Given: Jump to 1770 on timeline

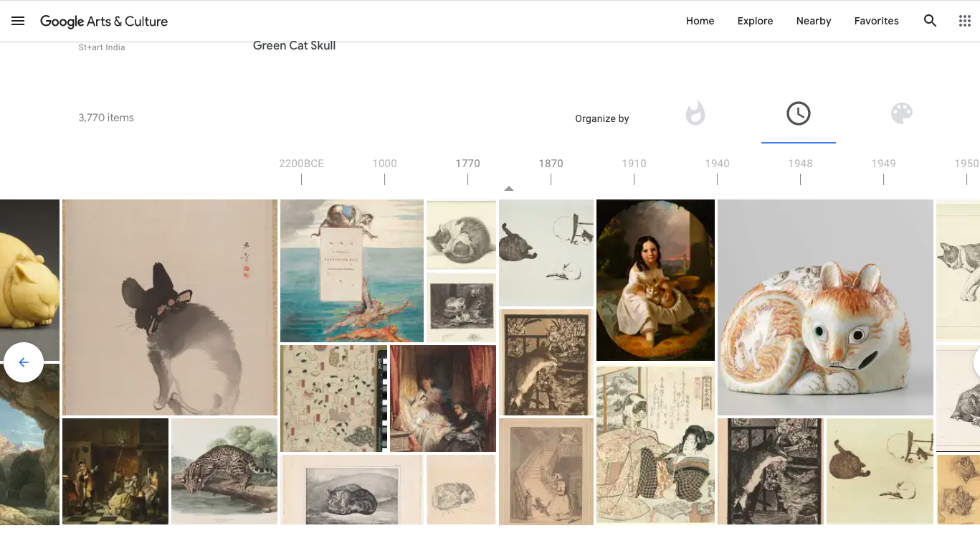Looking at the screenshot, I should click(467, 164).
